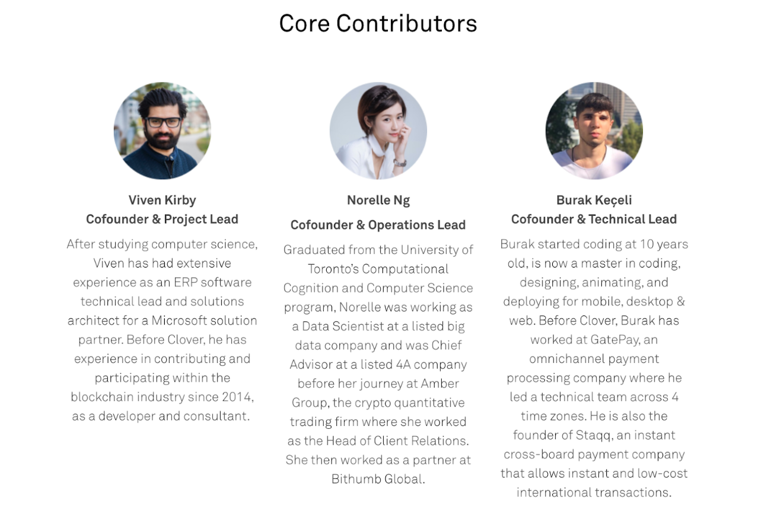The height and width of the screenshot is (532, 771).
Task: Click the Core Contributors heading
Action: coord(378,24)
